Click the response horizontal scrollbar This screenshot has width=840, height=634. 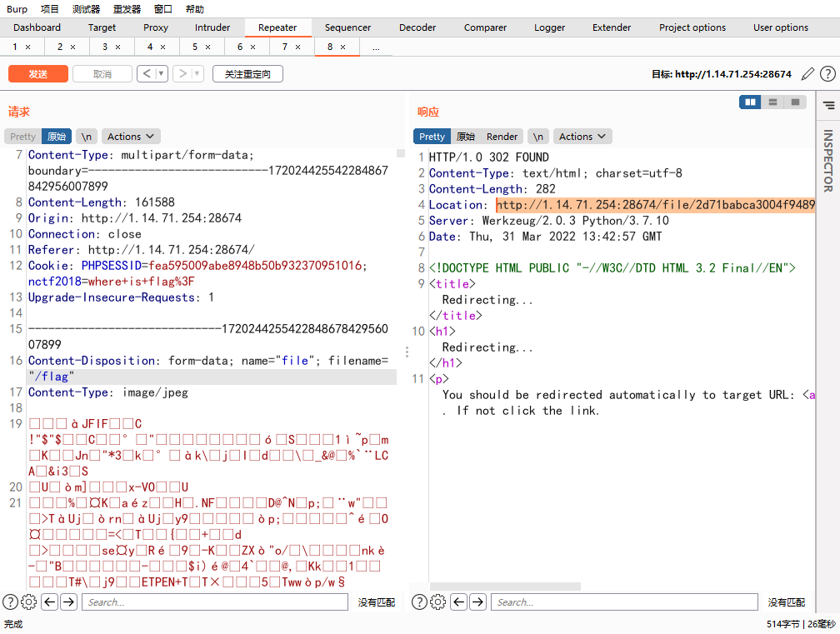(505, 587)
